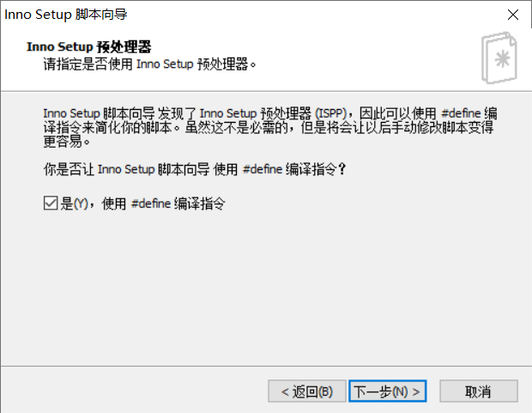Click the wizard document icon with asterisk
The height and width of the screenshot is (413, 532).
click(499, 58)
